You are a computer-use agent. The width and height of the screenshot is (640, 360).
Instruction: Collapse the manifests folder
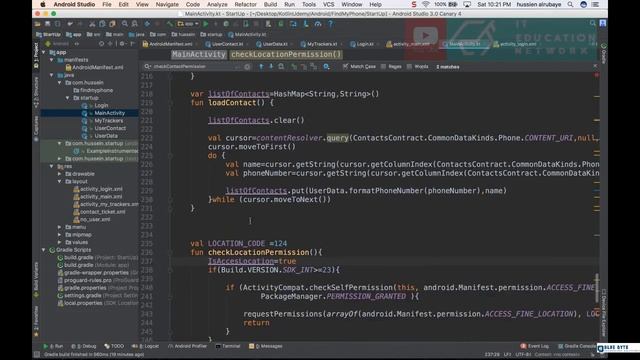point(52,60)
